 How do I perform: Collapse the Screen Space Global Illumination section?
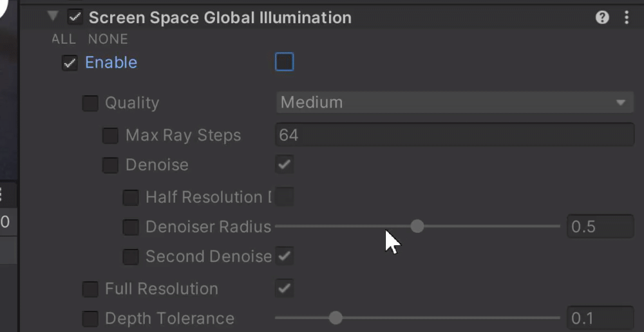tap(53, 17)
